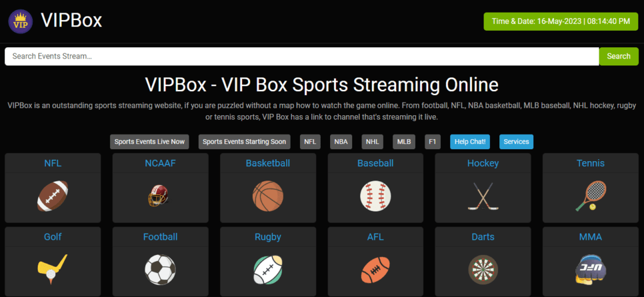Image resolution: width=644 pixels, height=297 pixels.
Task: Select the crossed hockey sticks icon
Action: pyautogui.click(x=483, y=196)
